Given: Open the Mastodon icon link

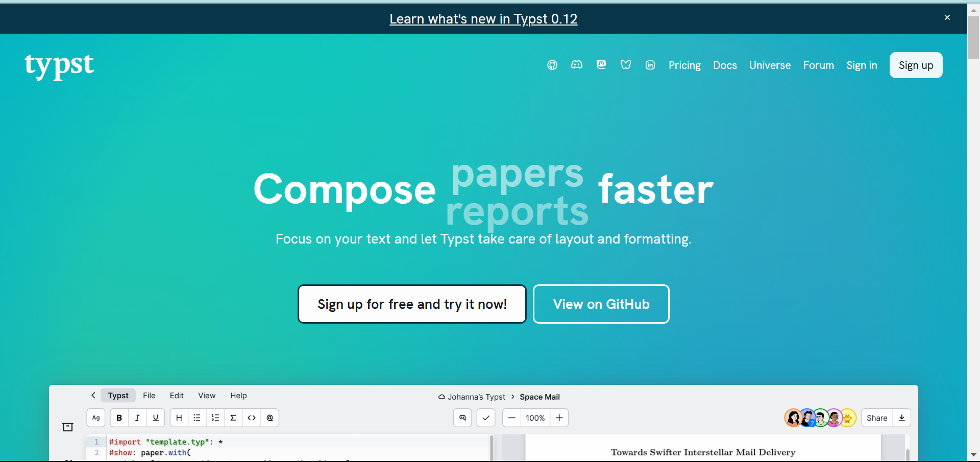Looking at the screenshot, I should [601, 65].
